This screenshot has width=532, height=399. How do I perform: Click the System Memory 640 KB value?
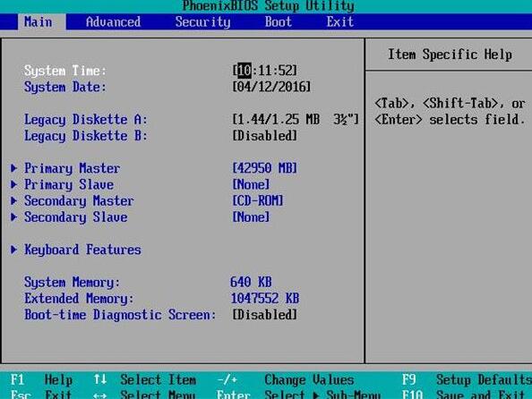(x=251, y=282)
